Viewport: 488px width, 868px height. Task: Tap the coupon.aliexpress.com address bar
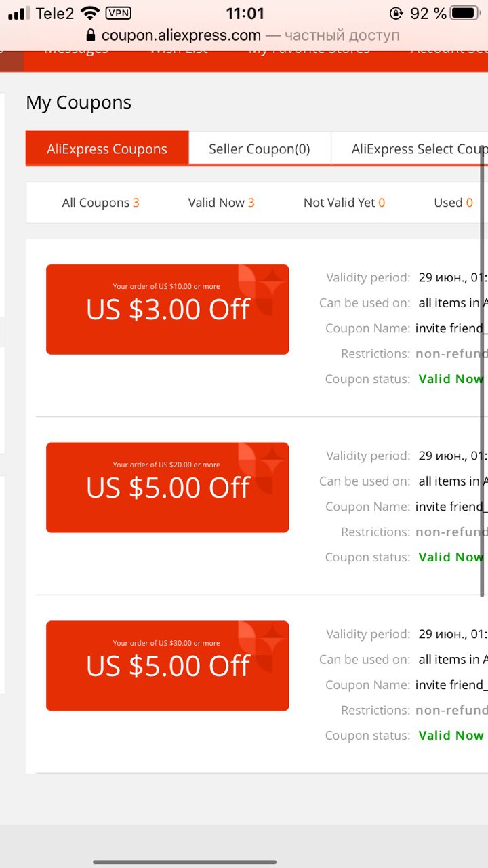(x=243, y=35)
